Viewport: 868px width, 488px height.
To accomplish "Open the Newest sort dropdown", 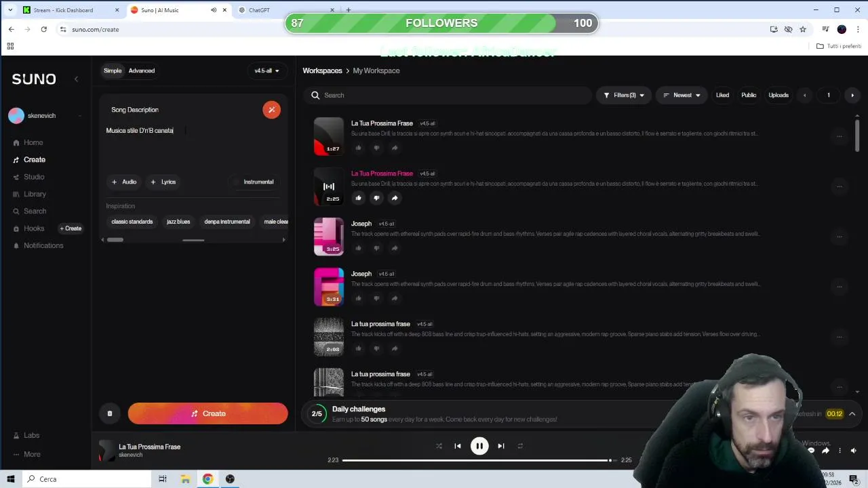I will pos(682,96).
